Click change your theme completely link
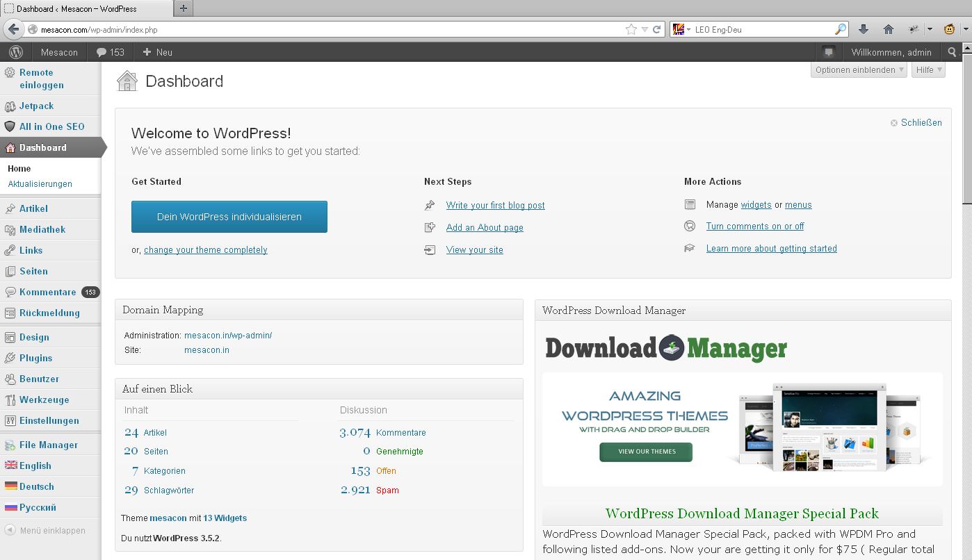This screenshot has height=560, width=972. point(206,250)
